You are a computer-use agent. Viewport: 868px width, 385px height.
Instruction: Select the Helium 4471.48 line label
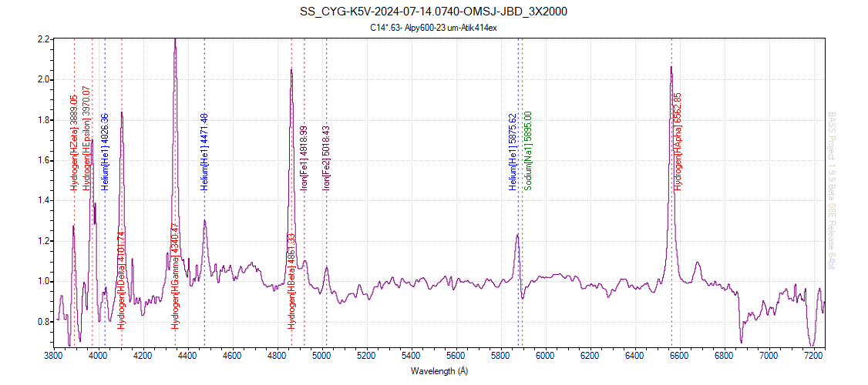pyautogui.click(x=204, y=152)
